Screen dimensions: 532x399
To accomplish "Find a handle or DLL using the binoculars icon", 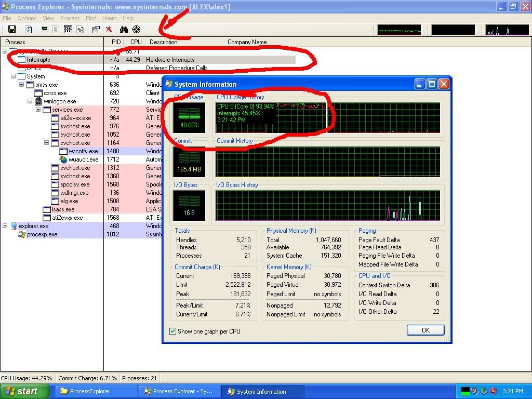I will [x=123, y=30].
